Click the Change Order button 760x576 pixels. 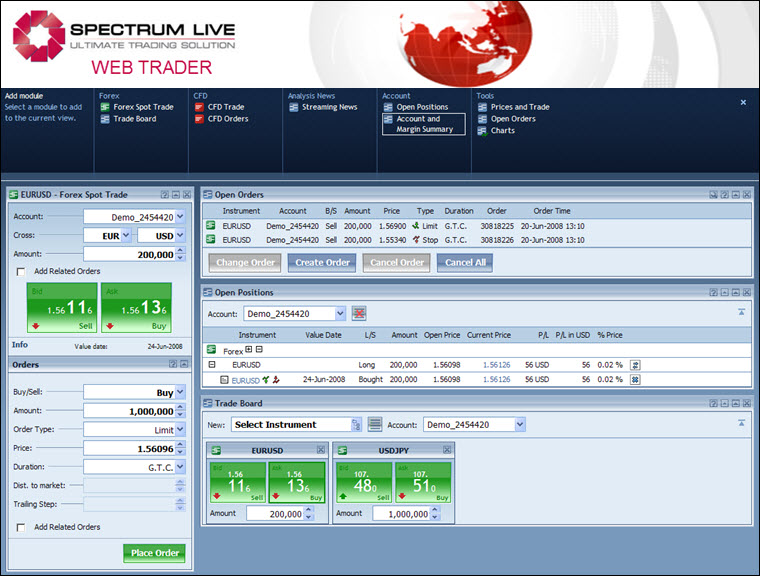245,263
